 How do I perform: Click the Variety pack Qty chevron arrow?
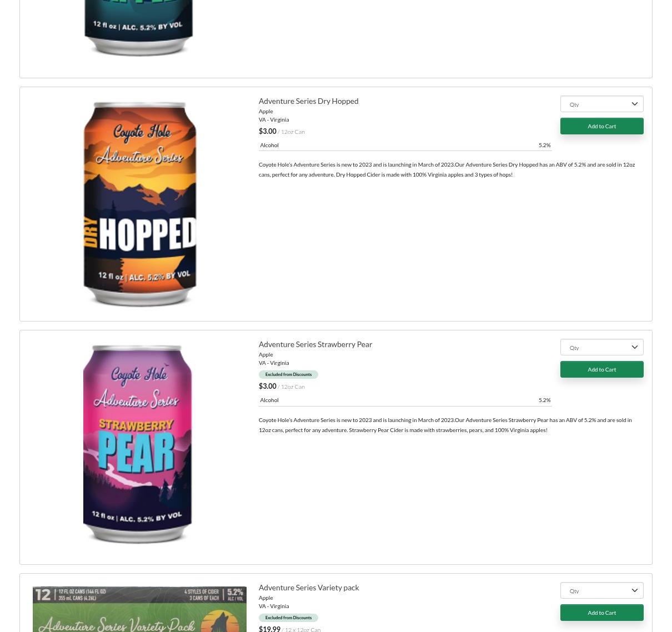click(635, 590)
